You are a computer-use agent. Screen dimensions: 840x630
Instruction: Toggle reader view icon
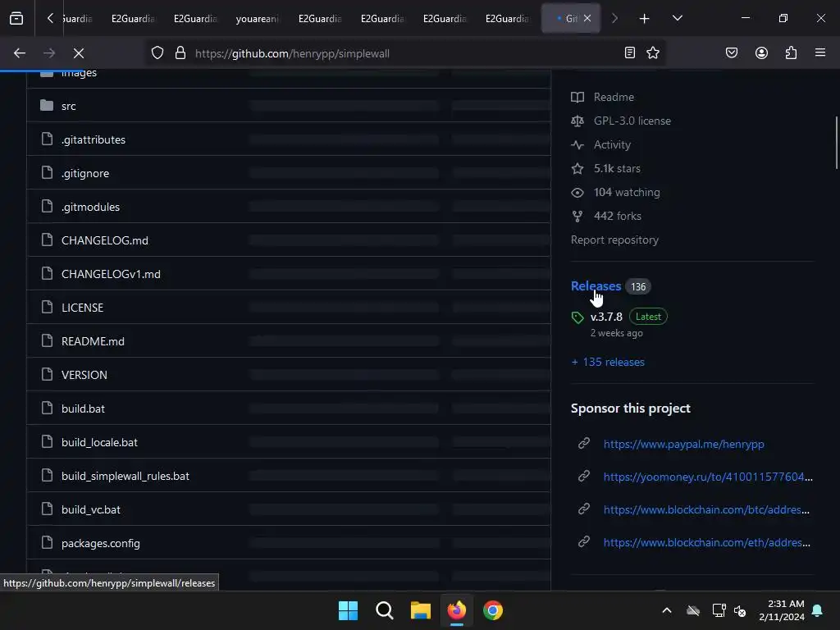[x=630, y=53]
